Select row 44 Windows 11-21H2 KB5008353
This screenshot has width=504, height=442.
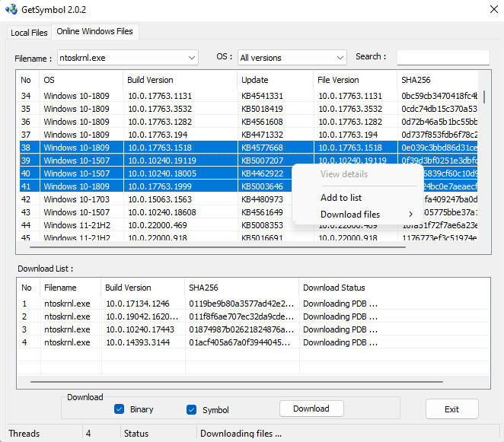156,225
